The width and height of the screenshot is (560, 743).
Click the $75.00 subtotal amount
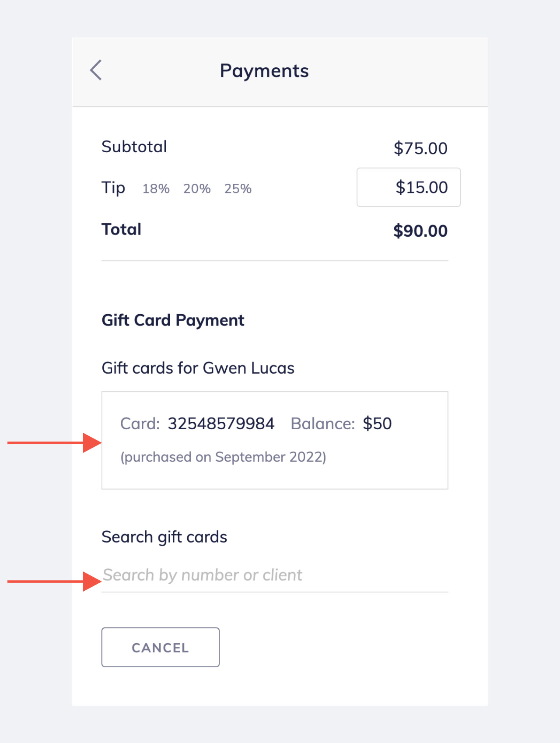pos(420,148)
